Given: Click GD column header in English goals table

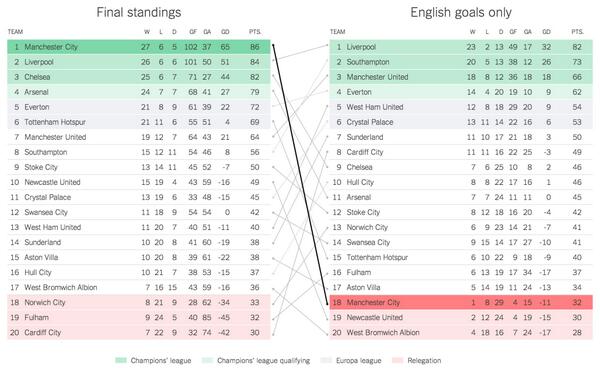Looking at the screenshot, I should tap(546, 32).
